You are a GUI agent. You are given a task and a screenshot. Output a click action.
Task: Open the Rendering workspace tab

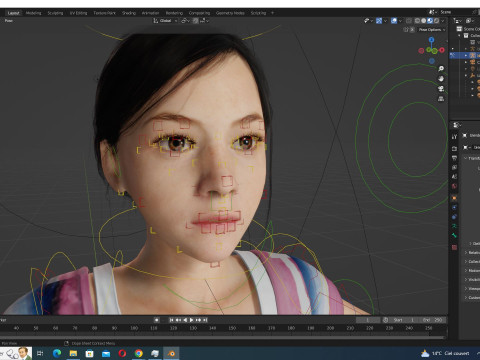click(x=174, y=13)
